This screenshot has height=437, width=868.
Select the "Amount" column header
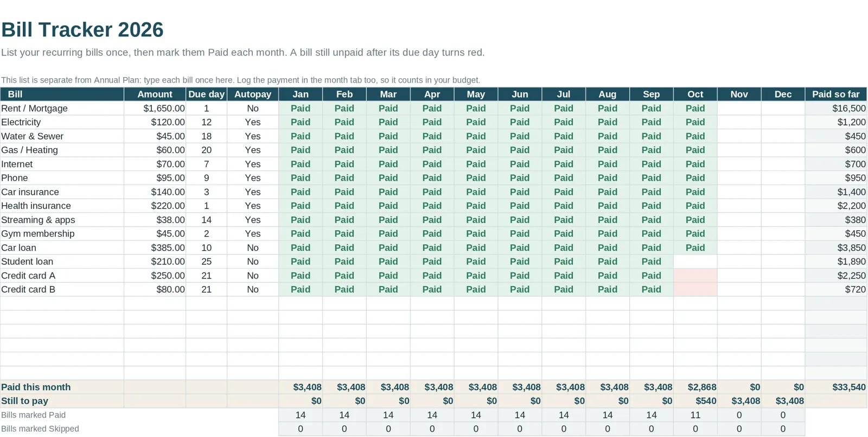click(155, 94)
